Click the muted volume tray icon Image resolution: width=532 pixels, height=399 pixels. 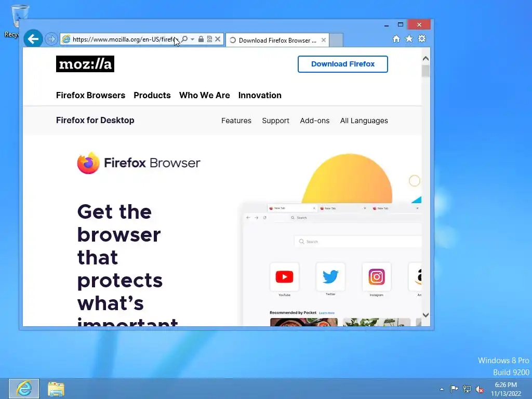pyautogui.click(x=480, y=389)
